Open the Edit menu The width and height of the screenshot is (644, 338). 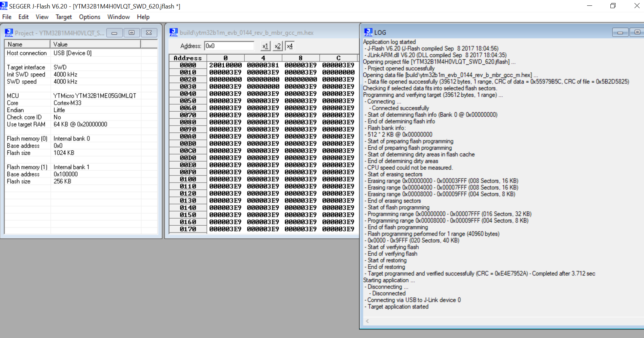(x=23, y=17)
